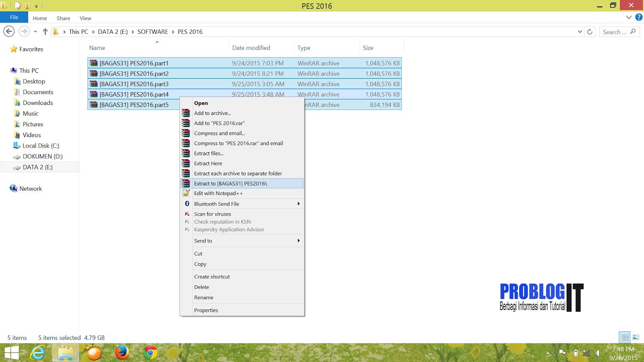Open Local Disk (C:) in sidebar
Viewport: 644px width, 362px height.
(41, 146)
